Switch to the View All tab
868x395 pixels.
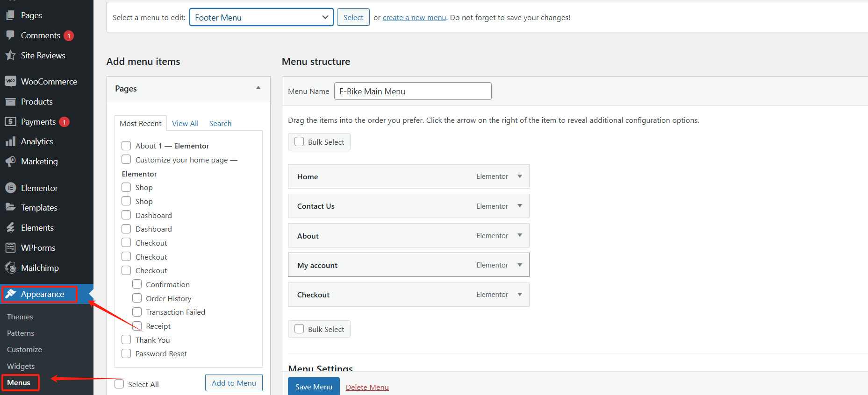(x=185, y=123)
